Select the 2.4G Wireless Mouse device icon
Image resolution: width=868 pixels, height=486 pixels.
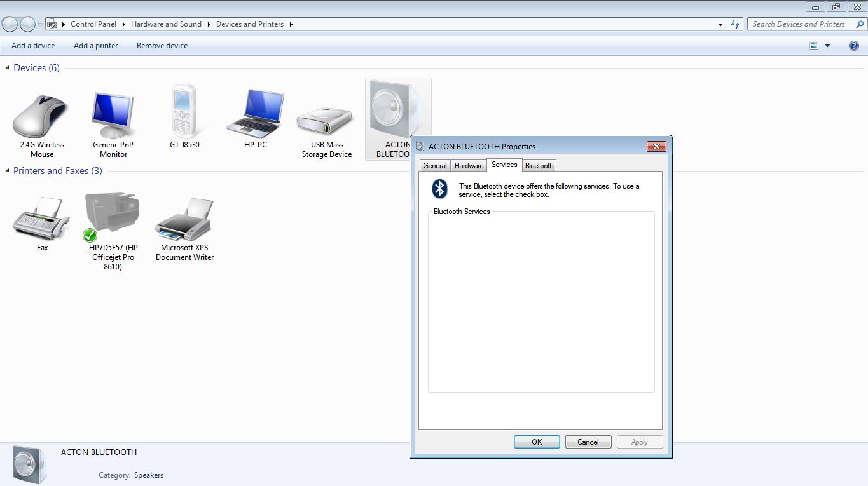(41, 116)
